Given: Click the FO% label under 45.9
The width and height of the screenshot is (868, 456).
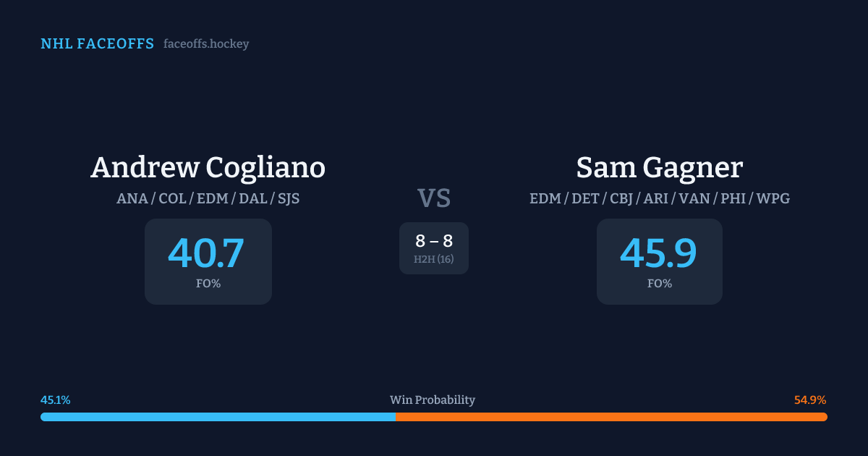Looking at the screenshot, I should tap(659, 284).
